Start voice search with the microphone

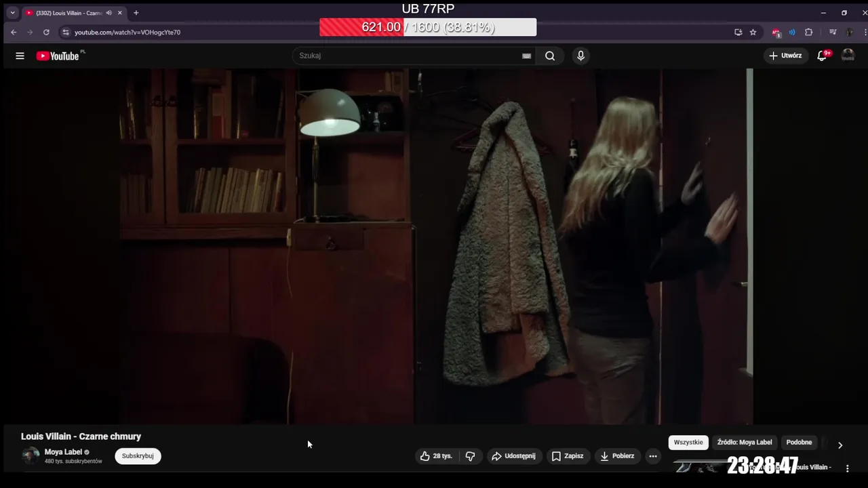pos(580,56)
